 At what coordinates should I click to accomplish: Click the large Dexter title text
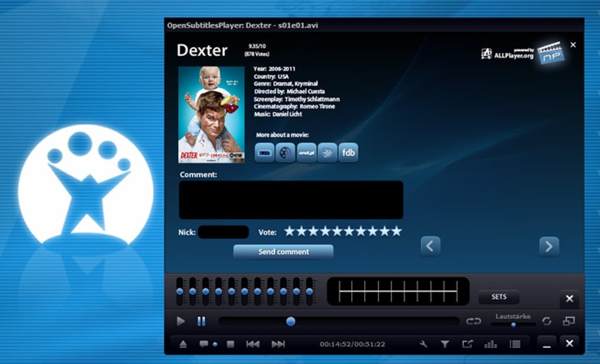(x=202, y=51)
